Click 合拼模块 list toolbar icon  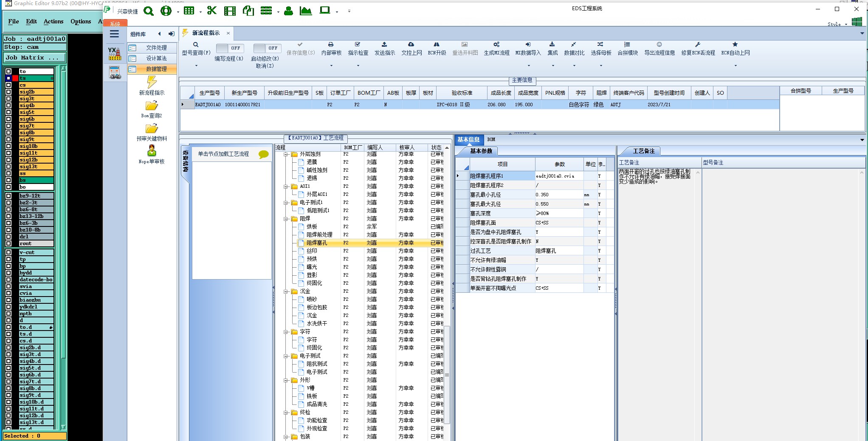click(627, 45)
